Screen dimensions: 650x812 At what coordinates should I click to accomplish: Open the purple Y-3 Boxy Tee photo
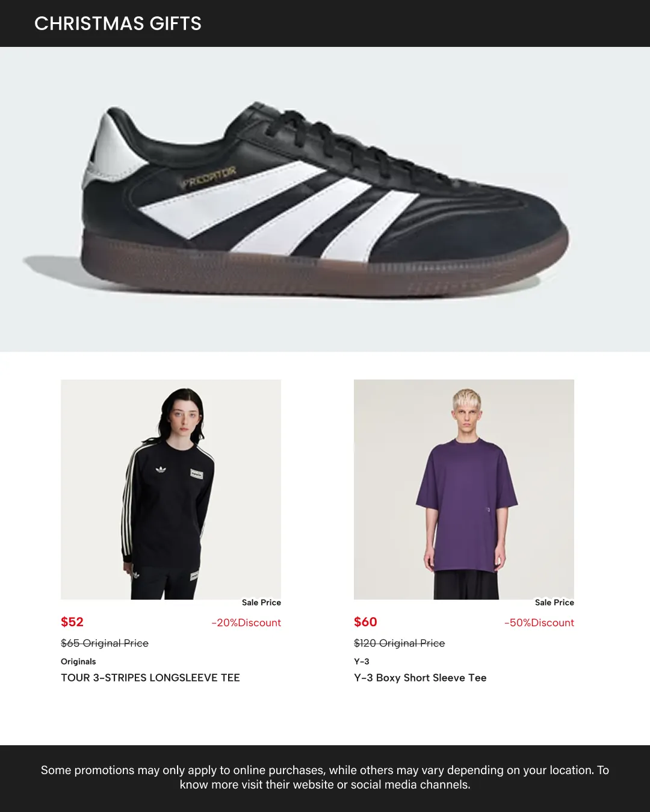pos(464,489)
